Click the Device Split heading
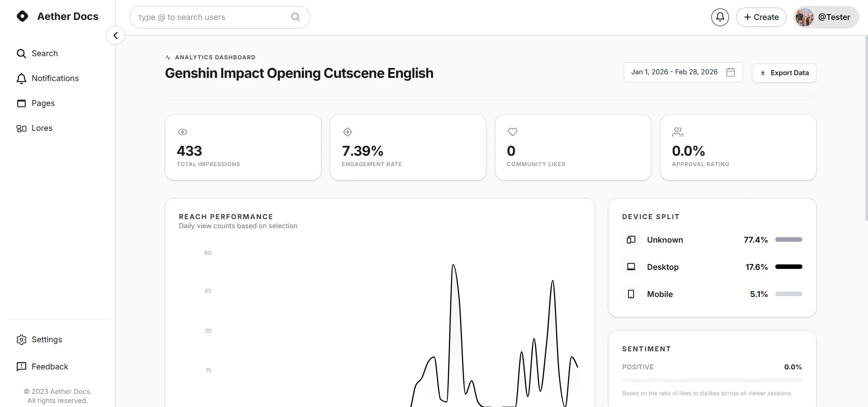 coord(650,217)
